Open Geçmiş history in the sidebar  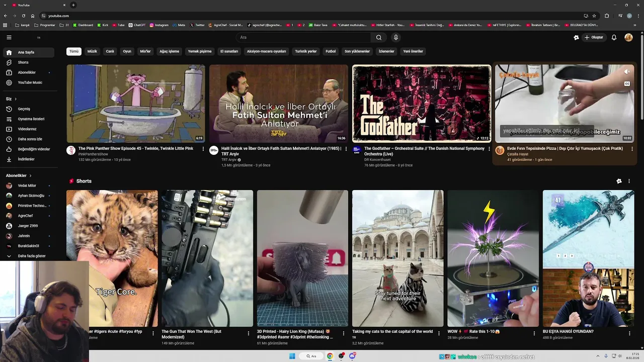(x=28, y=109)
